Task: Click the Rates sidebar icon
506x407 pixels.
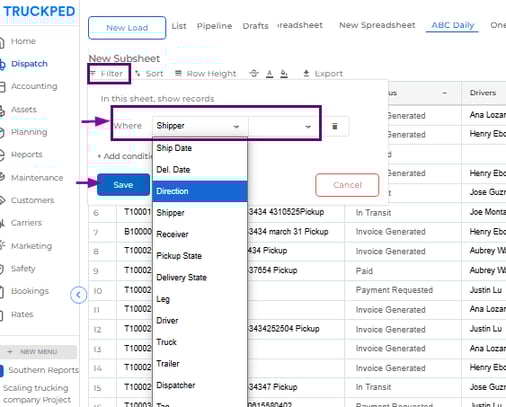Action: click(2, 315)
